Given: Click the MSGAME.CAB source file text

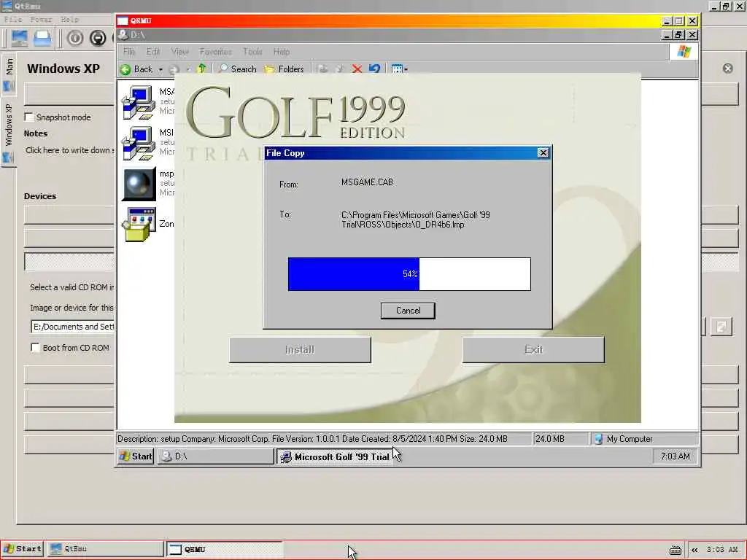Looking at the screenshot, I should click(368, 182).
